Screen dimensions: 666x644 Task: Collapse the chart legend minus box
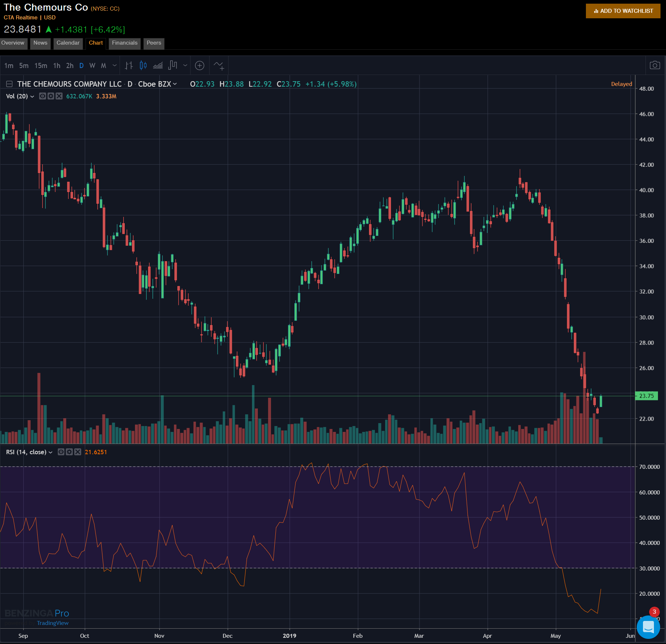click(10, 84)
